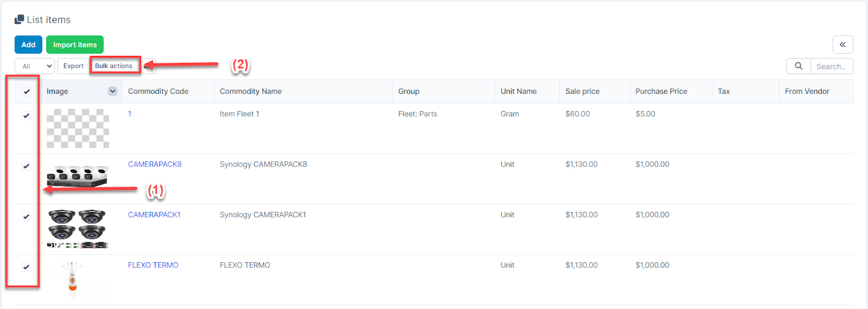Viewport: 868px width, 309px height.
Task: Open the Bulk actions menu
Action: (x=114, y=66)
